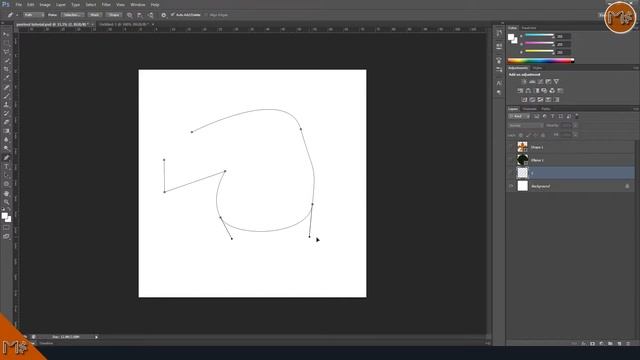Open the Window menu
The width and height of the screenshot is (640, 360).
[x=138, y=4]
